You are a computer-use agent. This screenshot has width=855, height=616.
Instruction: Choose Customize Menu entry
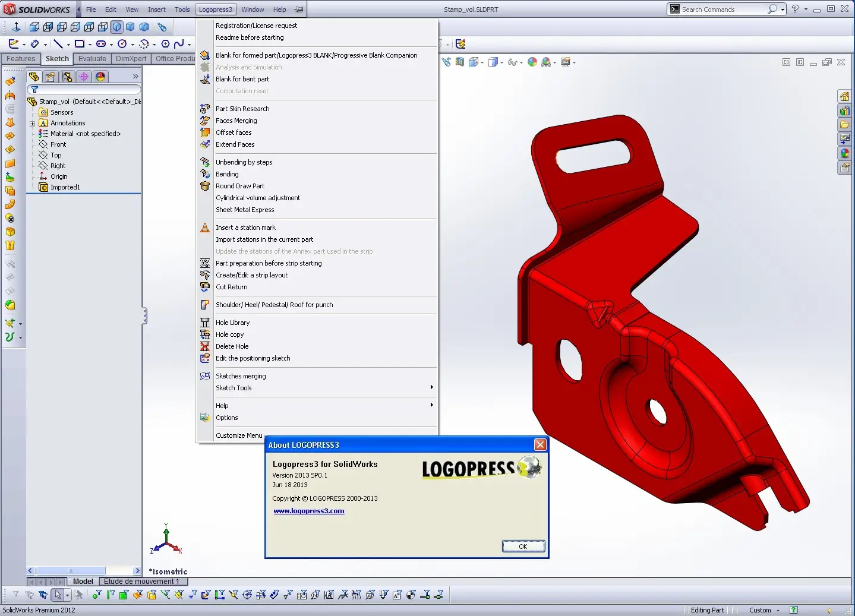239,435
